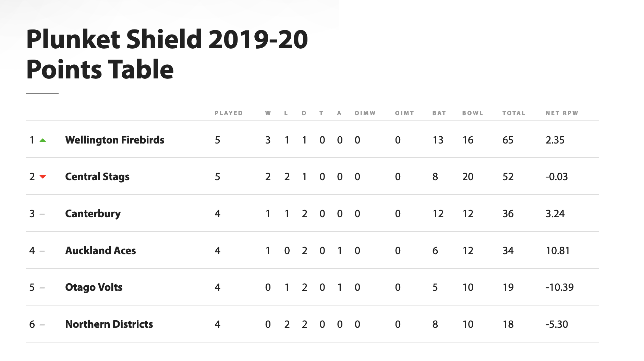The height and width of the screenshot is (361, 644).
Task: Click the Plunket Shield 2019-20 Points Table heading
Action: tap(167, 54)
